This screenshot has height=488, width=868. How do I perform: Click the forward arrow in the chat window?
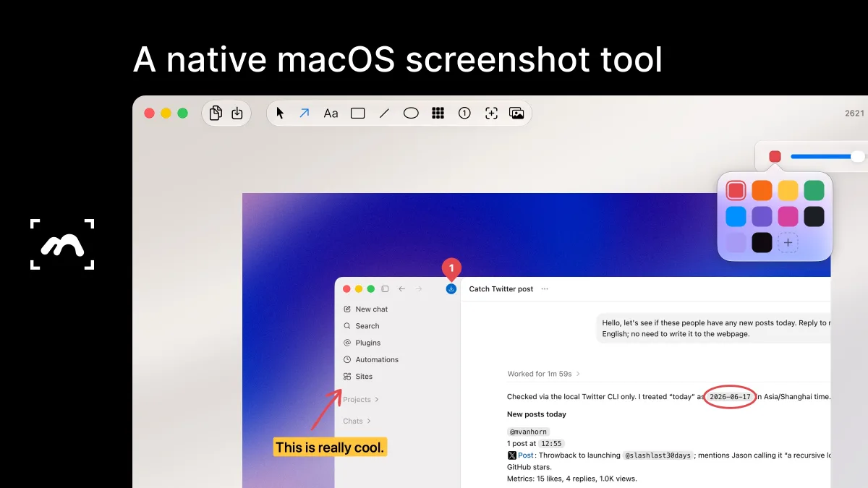[x=419, y=289]
